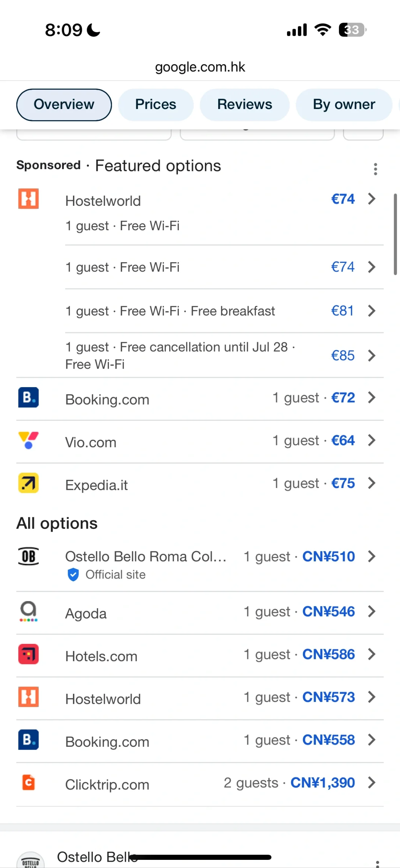This screenshot has height=868, width=400.
Task: Open the €85 free cancellation offer chevron
Action: click(x=371, y=356)
